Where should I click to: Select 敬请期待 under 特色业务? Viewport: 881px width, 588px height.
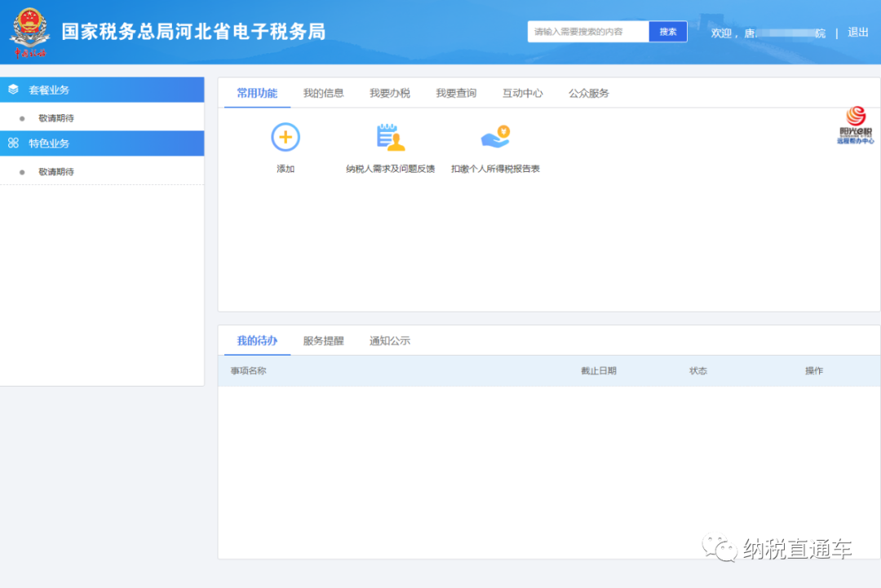[x=56, y=172]
